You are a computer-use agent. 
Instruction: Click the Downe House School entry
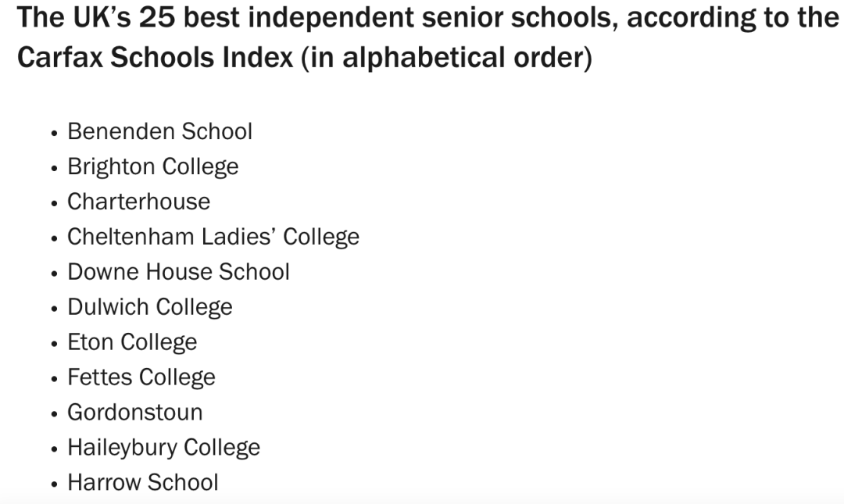coord(179,272)
